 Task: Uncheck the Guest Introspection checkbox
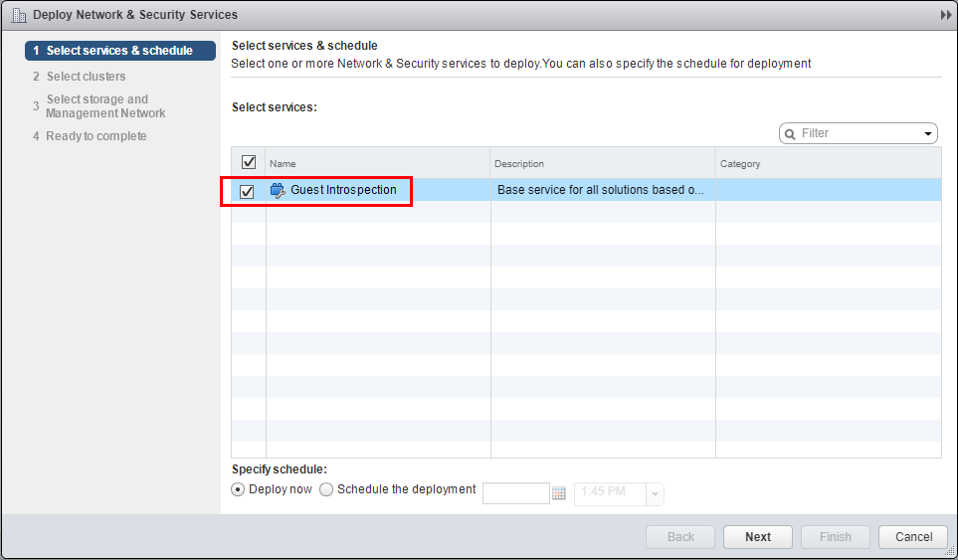coord(247,191)
